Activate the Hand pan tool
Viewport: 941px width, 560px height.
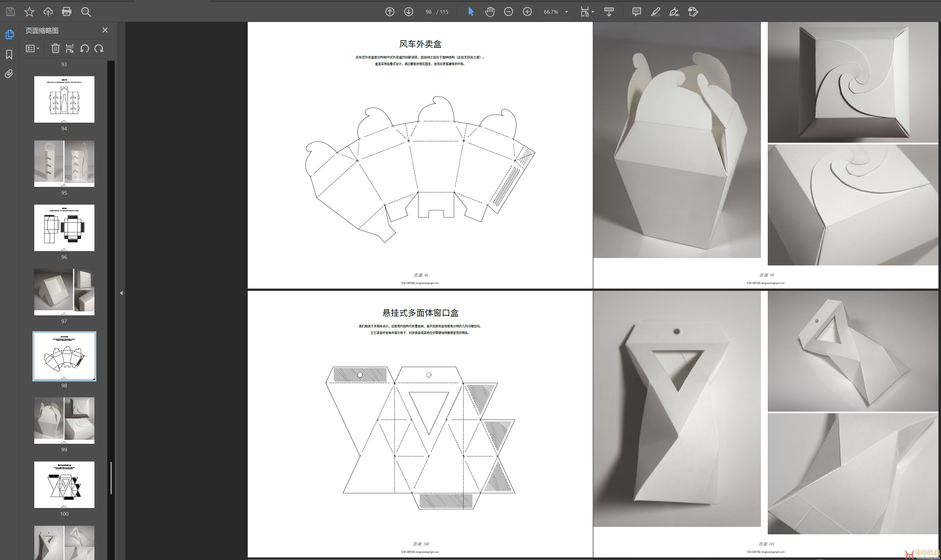(x=490, y=12)
